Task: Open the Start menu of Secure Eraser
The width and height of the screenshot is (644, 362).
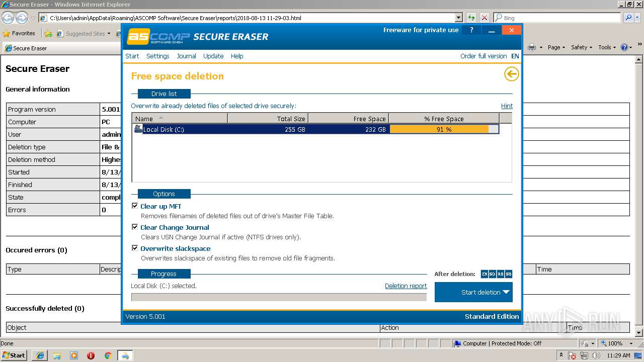Action: coord(132,56)
